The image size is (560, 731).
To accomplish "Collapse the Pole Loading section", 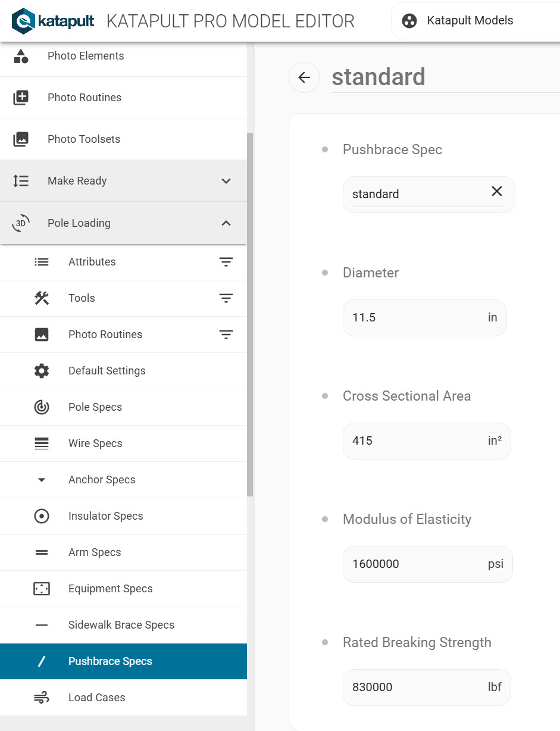I will [x=226, y=223].
